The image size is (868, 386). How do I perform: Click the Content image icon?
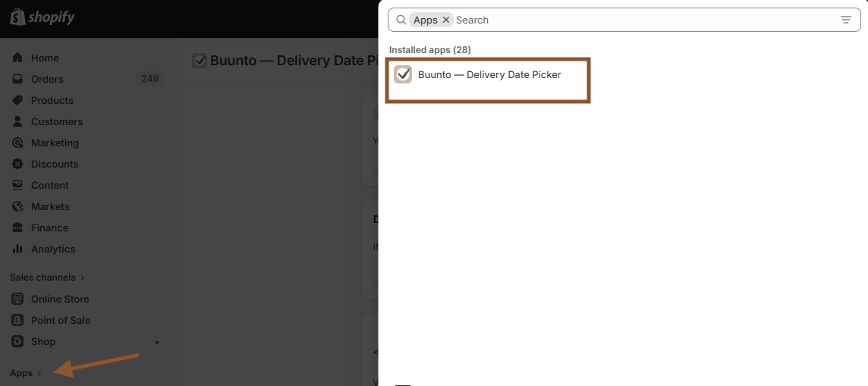pyautogui.click(x=17, y=185)
